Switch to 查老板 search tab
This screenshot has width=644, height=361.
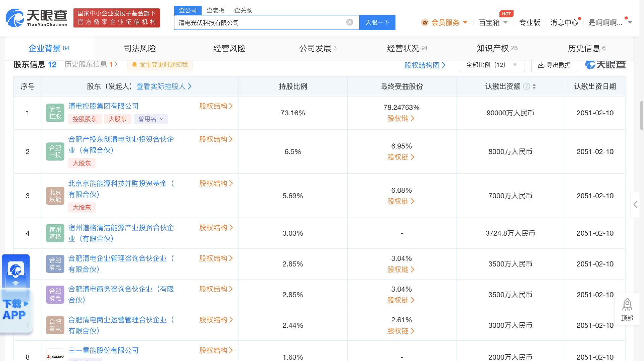(215, 10)
